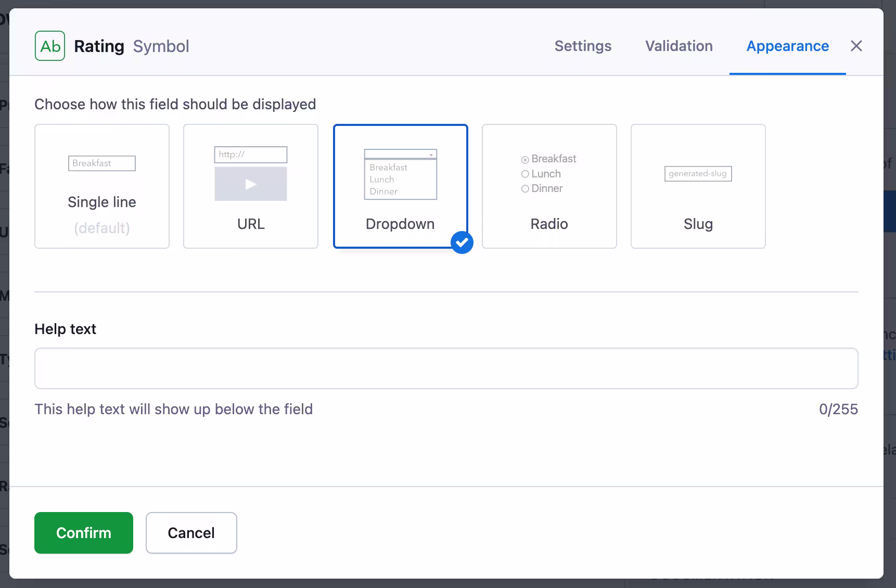
Task: Switch to the Settings tab
Action: click(583, 46)
